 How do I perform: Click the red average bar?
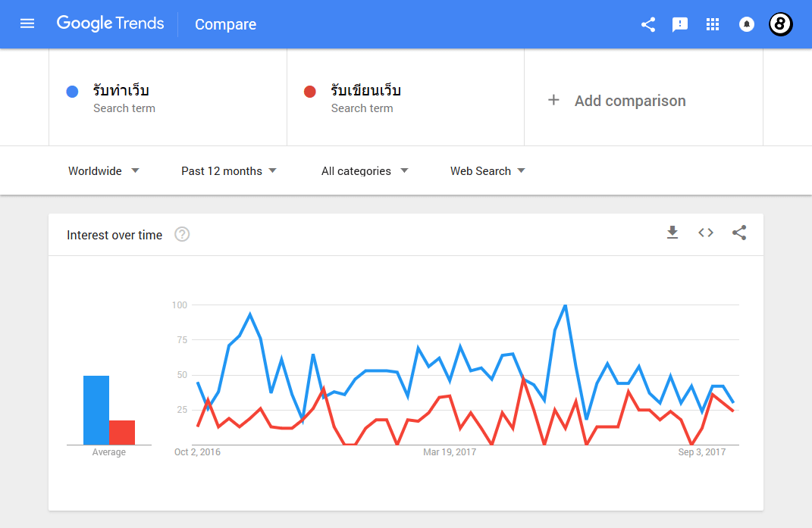122,433
